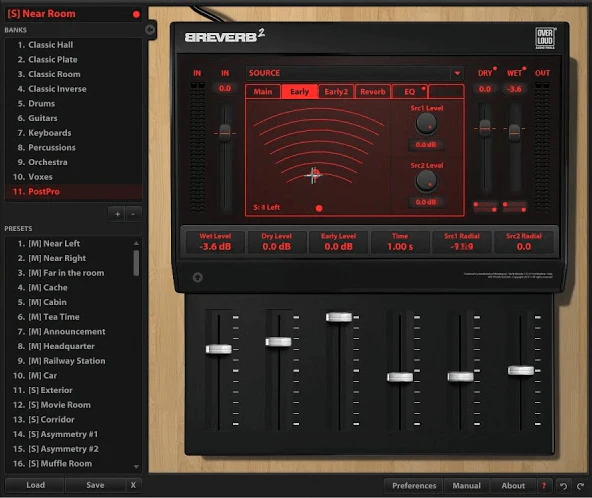Click the red dot next to Near Room
Image resolution: width=592 pixels, height=498 pixels.
click(136, 14)
